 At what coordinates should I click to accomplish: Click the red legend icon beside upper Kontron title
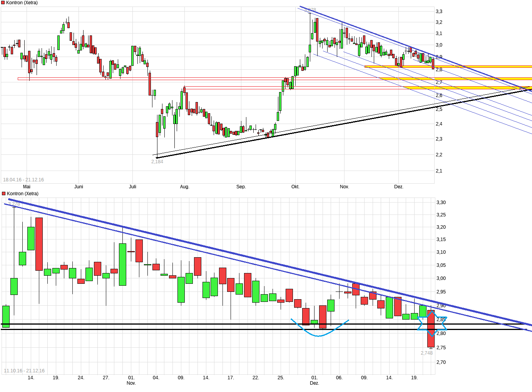pos(3,2)
